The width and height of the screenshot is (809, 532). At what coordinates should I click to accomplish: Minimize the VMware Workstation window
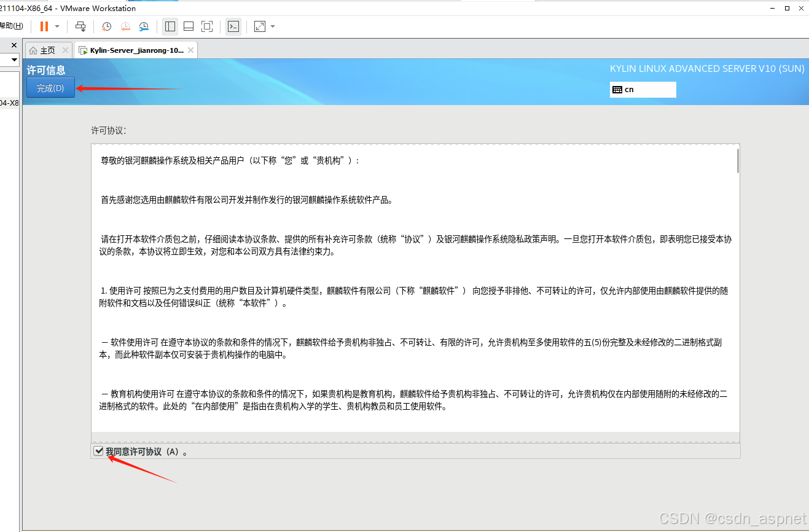[772, 8]
